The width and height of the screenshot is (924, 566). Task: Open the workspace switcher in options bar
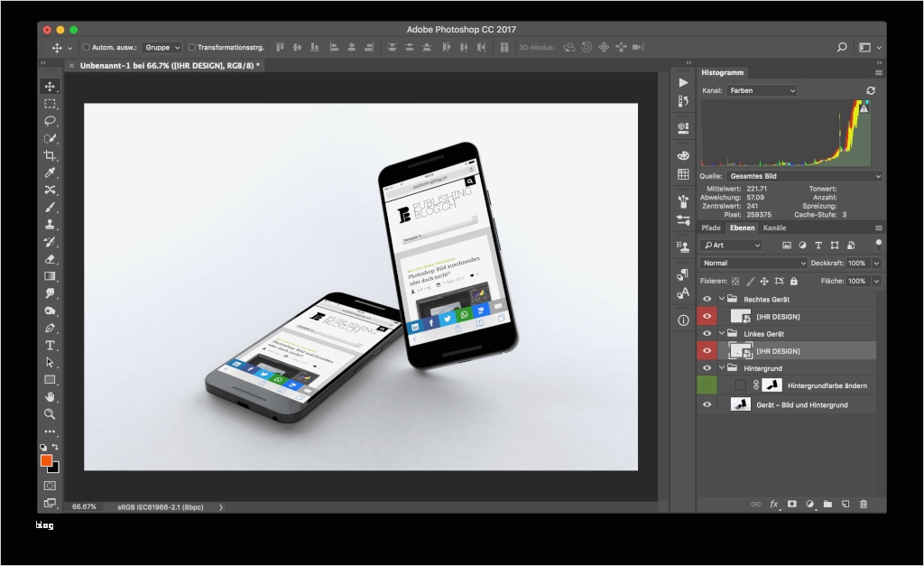tap(870, 47)
